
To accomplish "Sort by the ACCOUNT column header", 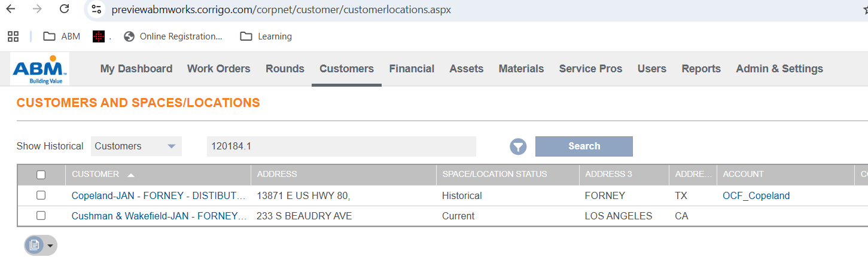I will coord(744,175).
